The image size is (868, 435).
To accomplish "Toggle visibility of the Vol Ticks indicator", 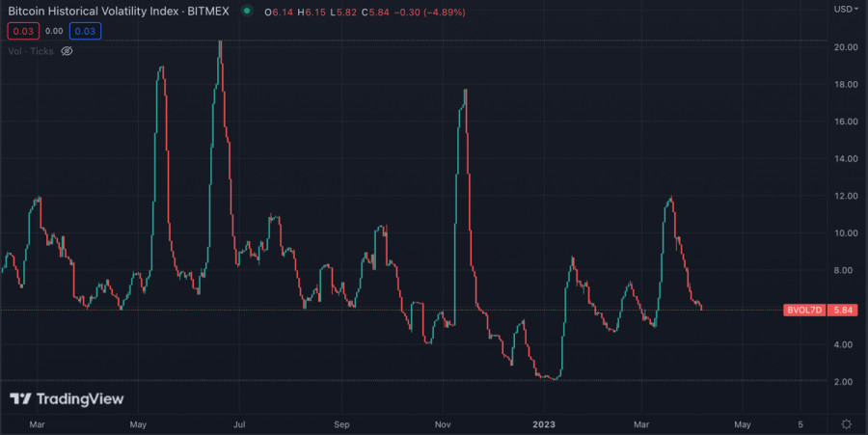I will click(x=67, y=51).
